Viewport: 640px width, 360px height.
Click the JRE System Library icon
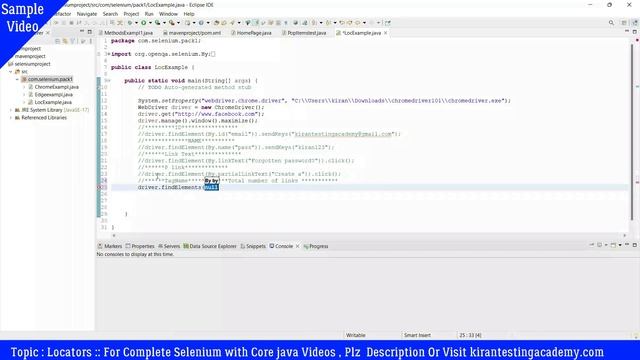coord(17,110)
